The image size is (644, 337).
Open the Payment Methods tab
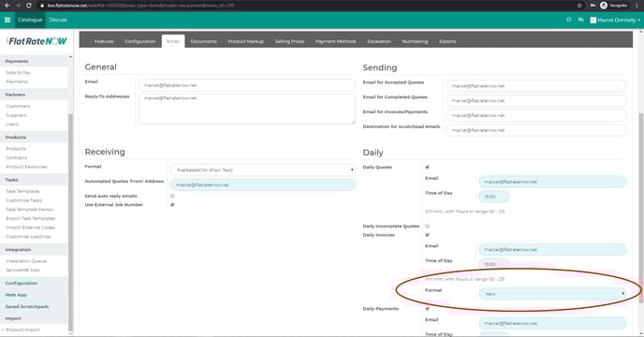pos(335,41)
